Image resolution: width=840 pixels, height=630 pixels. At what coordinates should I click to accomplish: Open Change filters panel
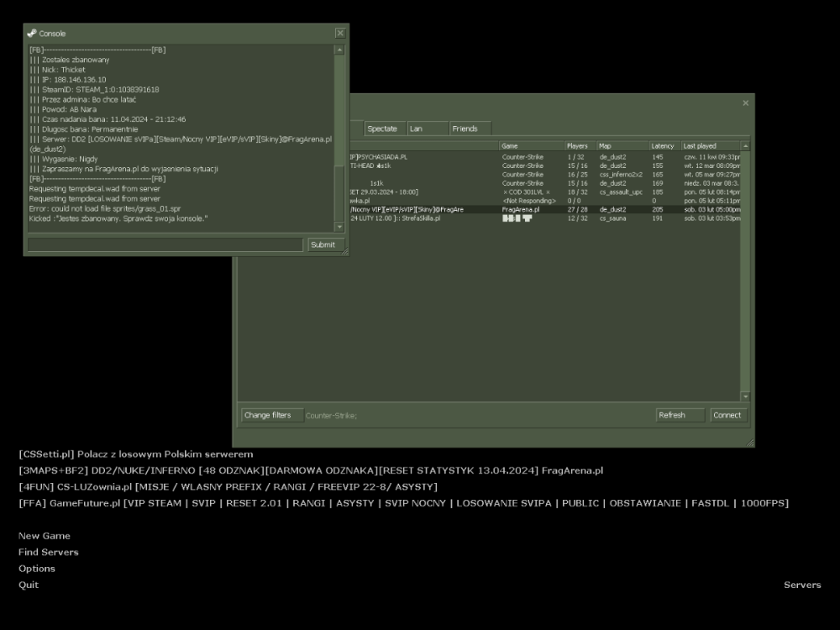click(x=268, y=415)
